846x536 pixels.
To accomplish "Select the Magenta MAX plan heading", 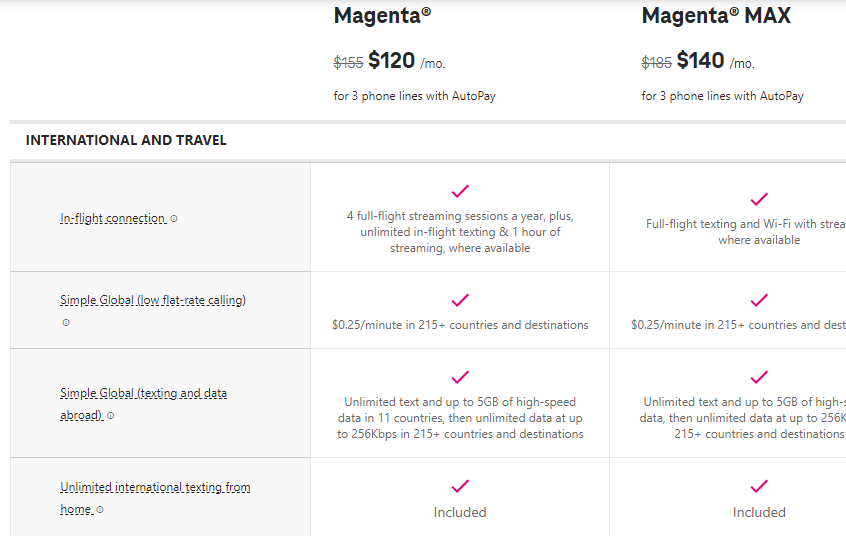I will click(716, 15).
